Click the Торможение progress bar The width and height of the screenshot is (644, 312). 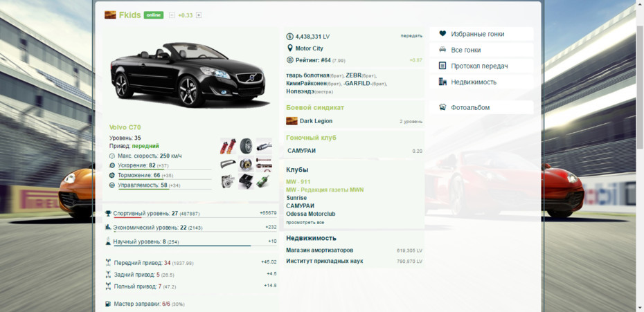coord(165,179)
